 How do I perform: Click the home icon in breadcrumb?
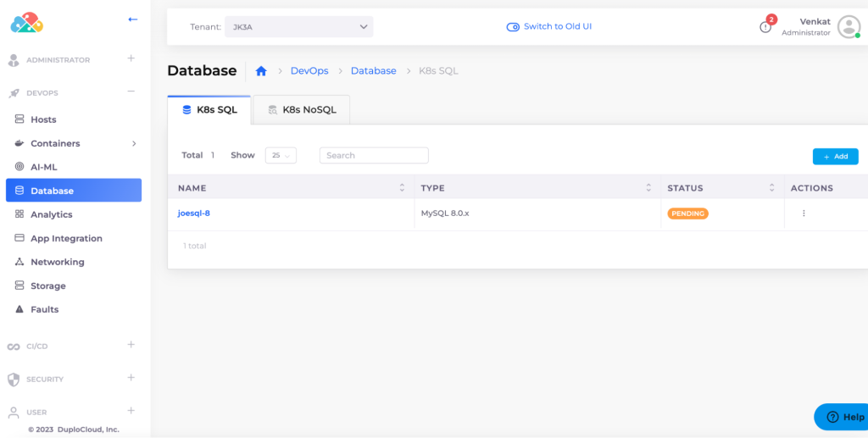pos(261,71)
